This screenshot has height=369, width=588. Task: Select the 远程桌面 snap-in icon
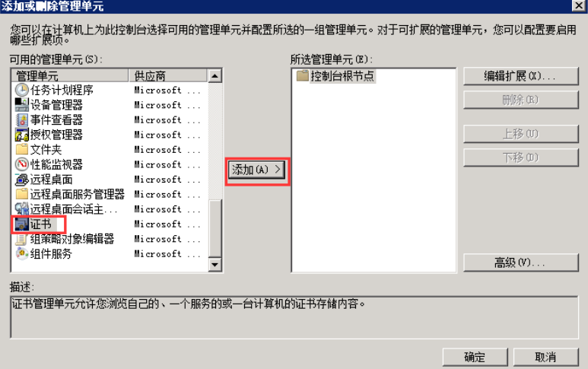pyautogui.click(x=22, y=180)
